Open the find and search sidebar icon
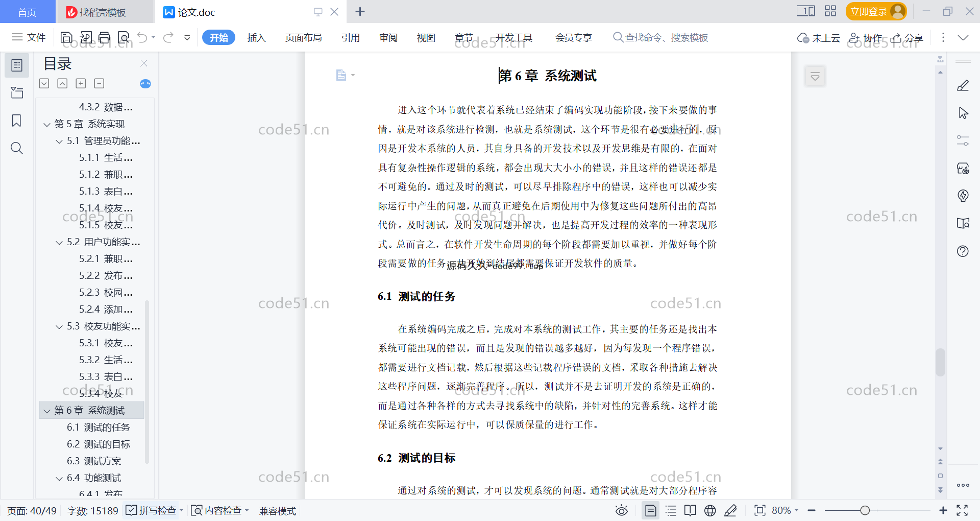This screenshot has width=980, height=521. click(17, 148)
